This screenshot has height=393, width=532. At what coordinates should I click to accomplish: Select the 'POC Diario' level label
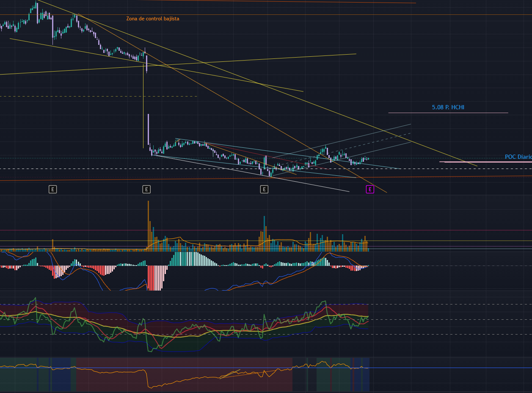click(x=518, y=157)
